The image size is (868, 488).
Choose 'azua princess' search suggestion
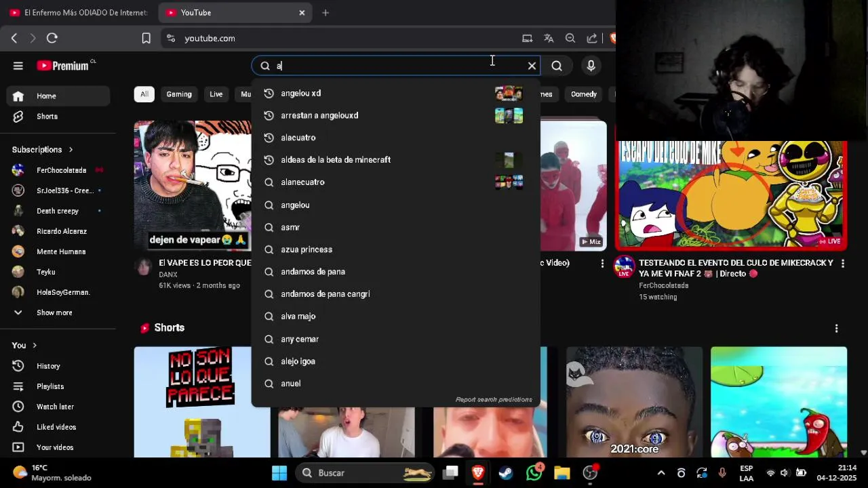coord(396,249)
